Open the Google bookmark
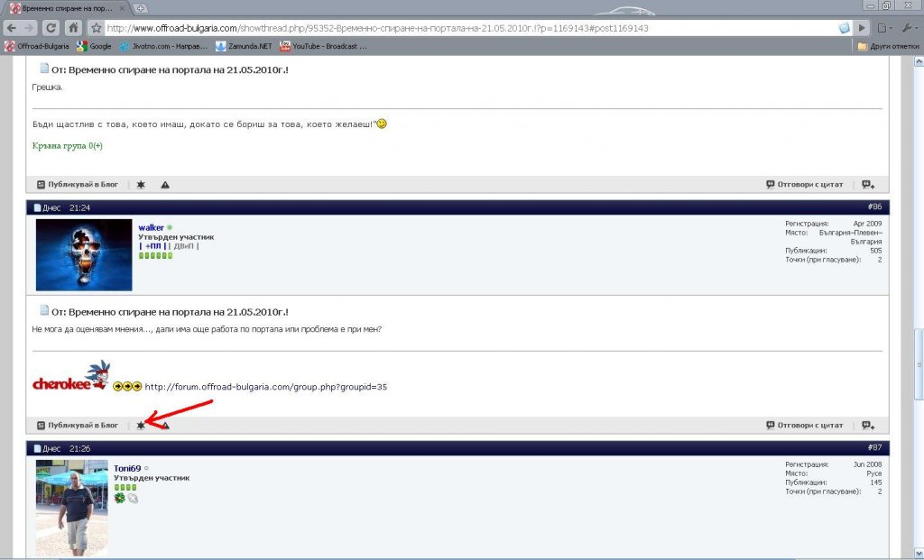Image resolution: width=924 pixels, height=560 pixels. 94,46
